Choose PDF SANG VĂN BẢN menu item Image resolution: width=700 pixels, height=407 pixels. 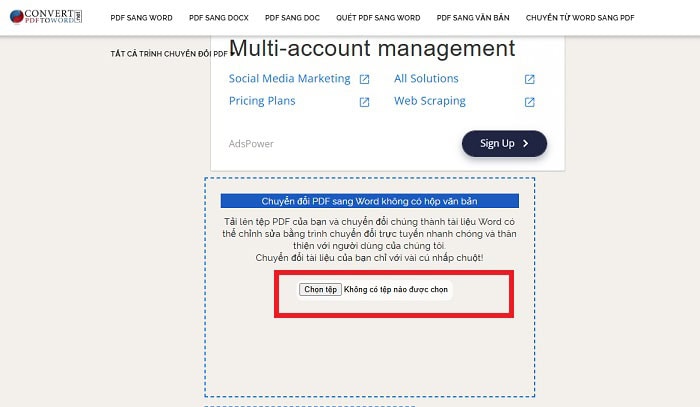pos(473,18)
